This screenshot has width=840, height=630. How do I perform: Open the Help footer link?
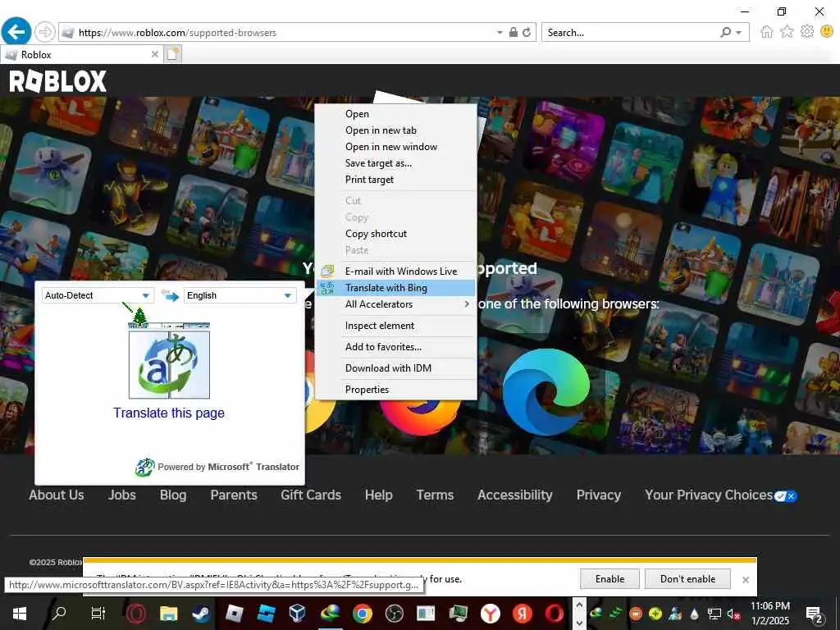click(379, 495)
